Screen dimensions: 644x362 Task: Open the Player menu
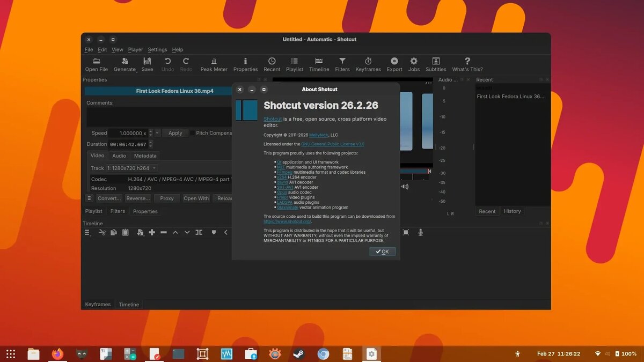coord(135,49)
